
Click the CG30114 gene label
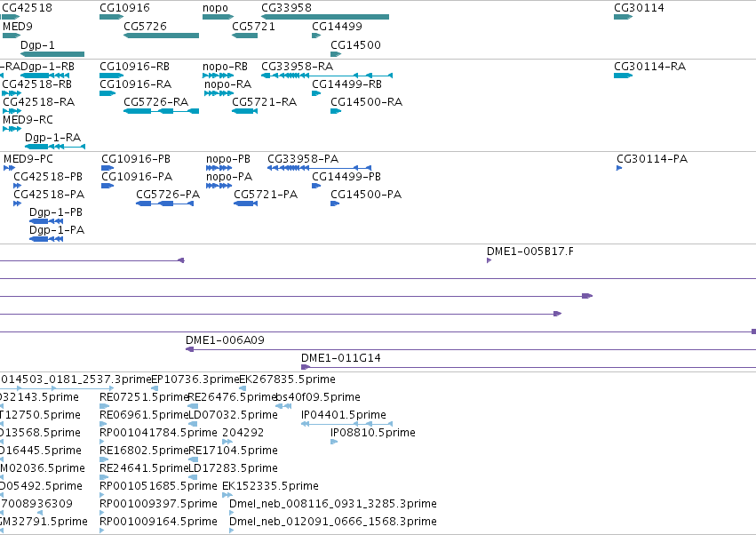[639, 8]
